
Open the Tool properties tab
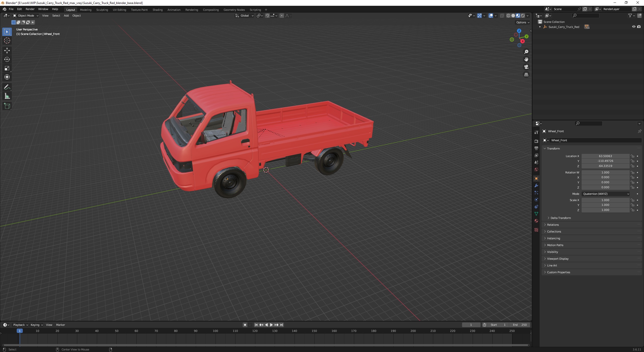(536, 132)
